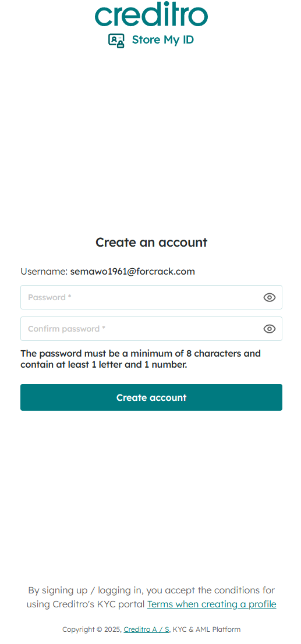Screen dimensions: 301x644
Task: Focus the Password input field
Action: (151, 297)
